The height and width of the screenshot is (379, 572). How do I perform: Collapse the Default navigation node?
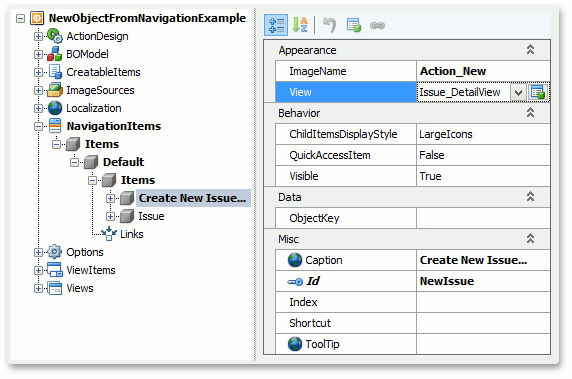pyautogui.click(x=74, y=162)
